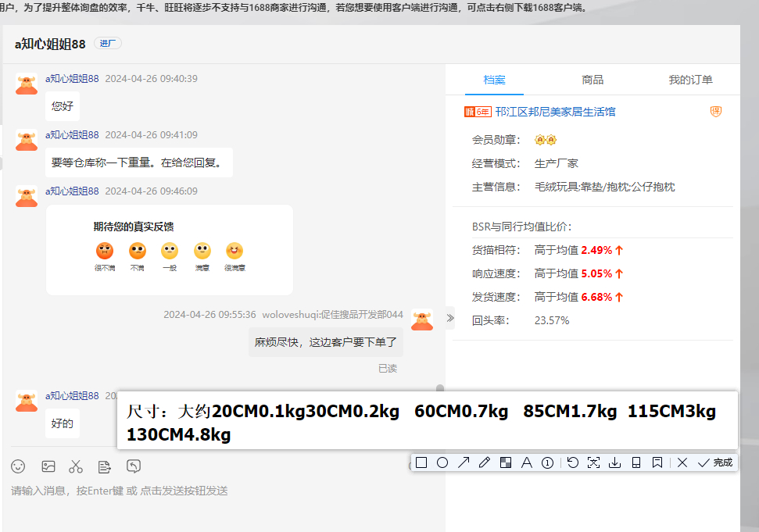Click the 生产厂家 business mode value
This screenshot has height=532, width=759.
click(557, 163)
